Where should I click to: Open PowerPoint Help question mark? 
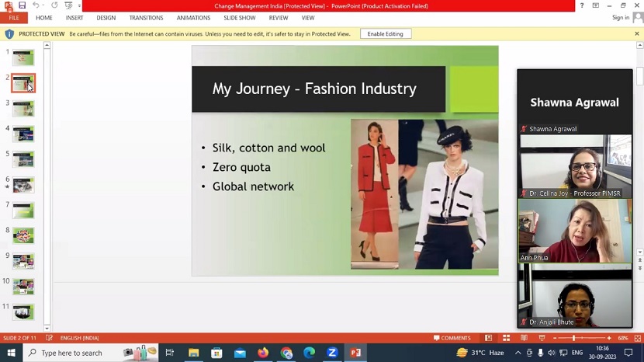(x=582, y=5)
